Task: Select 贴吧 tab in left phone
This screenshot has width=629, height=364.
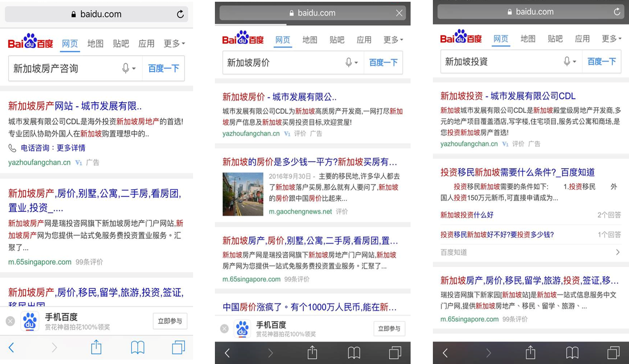Action: point(121,44)
